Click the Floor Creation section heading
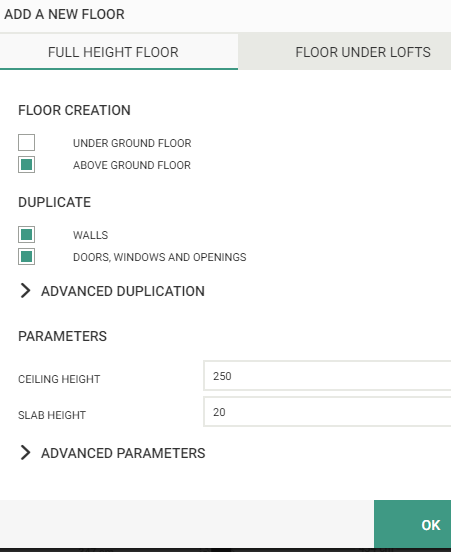 pos(74,110)
